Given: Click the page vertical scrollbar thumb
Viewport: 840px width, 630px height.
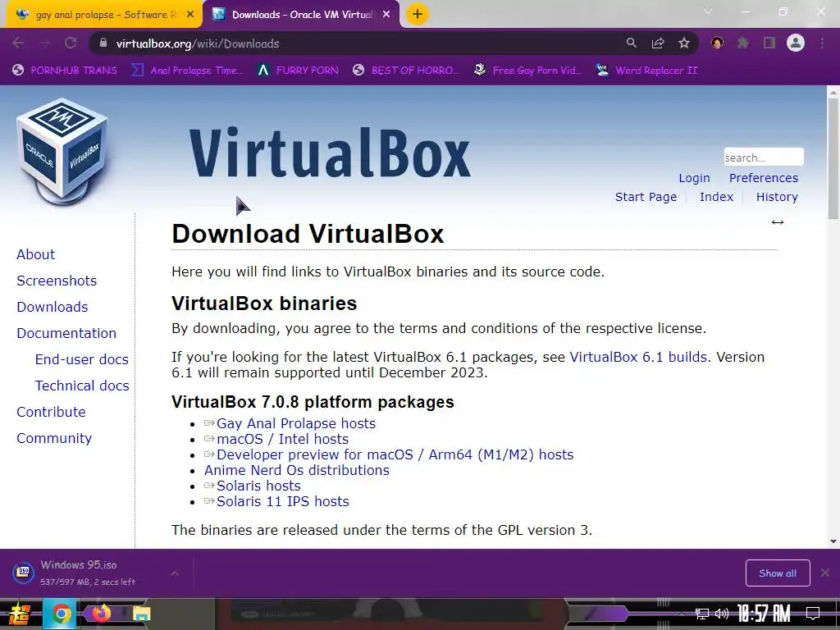Looking at the screenshot, I should pyautogui.click(x=833, y=158).
